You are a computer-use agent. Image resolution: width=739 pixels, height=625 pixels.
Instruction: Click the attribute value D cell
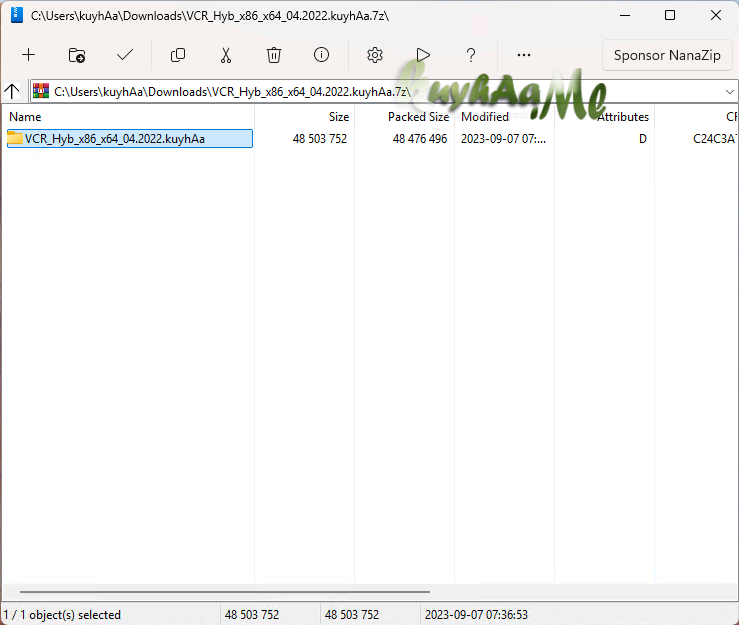(642, 139)
